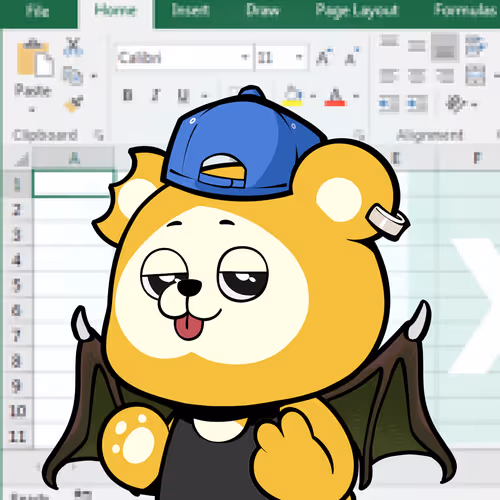Click the Top Align icon
Screen dimensions: 500x500
tap(389, 41)
